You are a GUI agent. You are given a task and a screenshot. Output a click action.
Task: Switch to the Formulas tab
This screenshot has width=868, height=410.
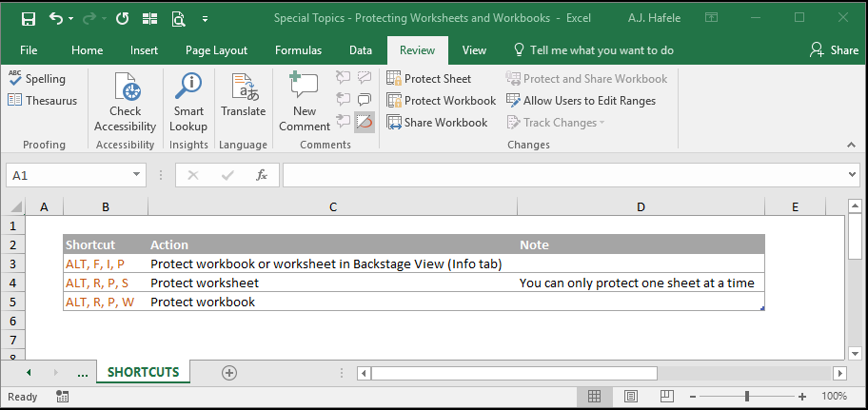tap(299, 50)
